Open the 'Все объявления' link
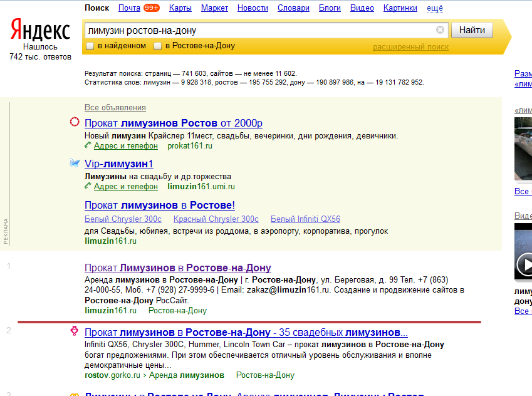This screenshot has height=396, width=532. pos(115,107)
